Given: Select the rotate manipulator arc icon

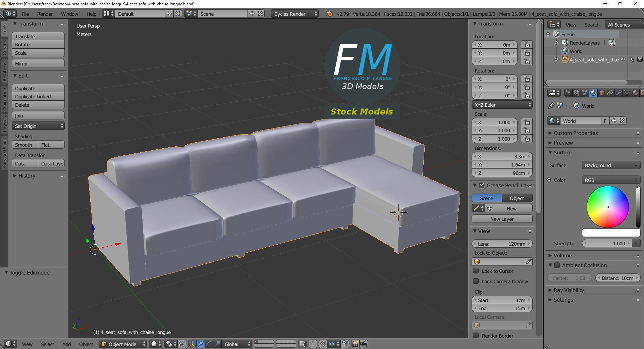Looking at the screenshot, I should [209, 344].
